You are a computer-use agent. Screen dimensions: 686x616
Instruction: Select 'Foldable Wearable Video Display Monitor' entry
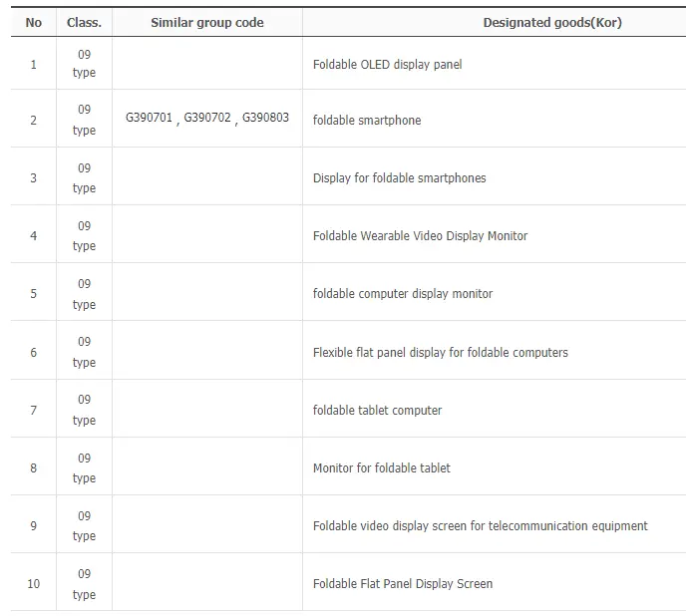coord(420,236)
